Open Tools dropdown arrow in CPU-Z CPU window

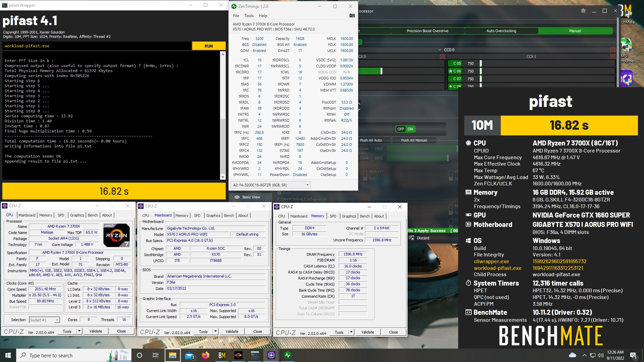pos(79,331)
